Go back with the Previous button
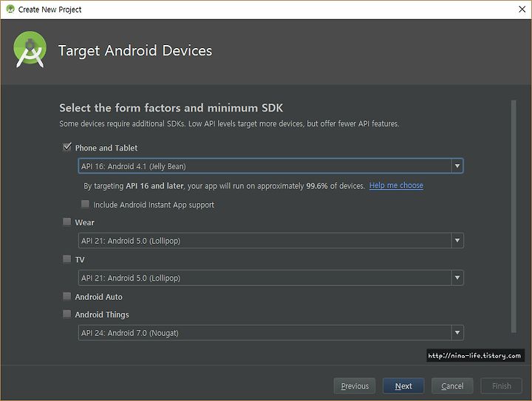Viewport: 532px width, 401px height. point(355,386)
